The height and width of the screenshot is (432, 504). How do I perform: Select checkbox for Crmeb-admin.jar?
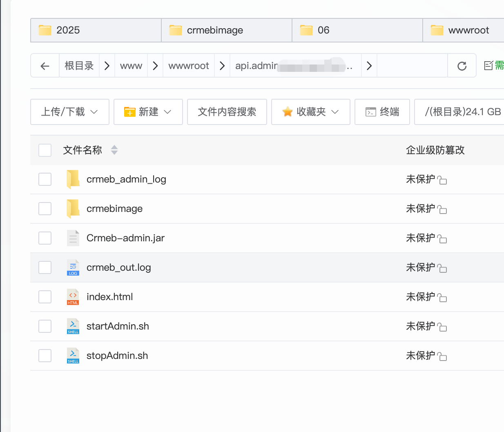pyautogui.click(x=45, y=238)
